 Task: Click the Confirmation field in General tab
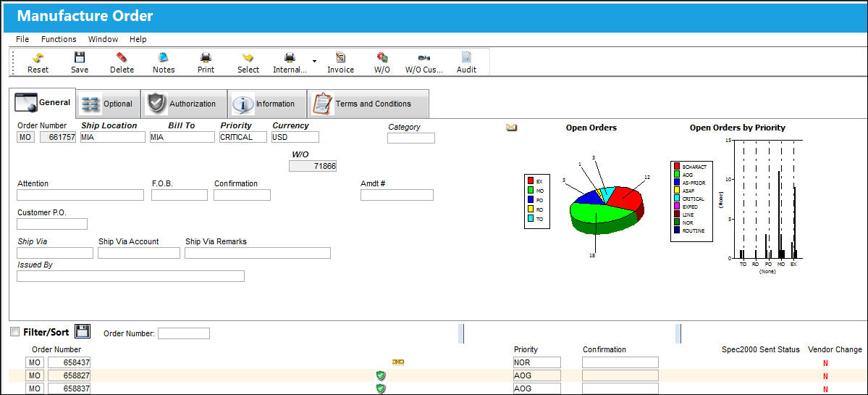click(242, 195)
